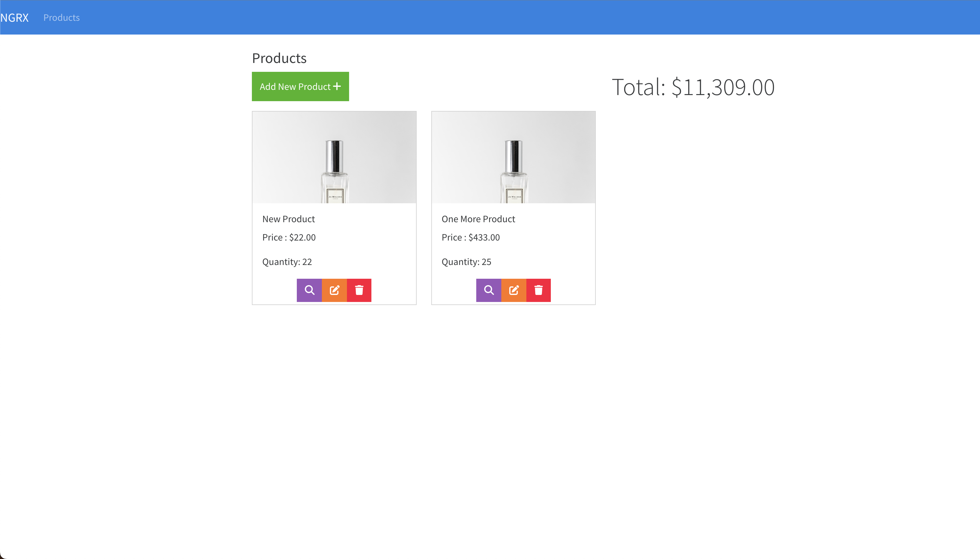Click the orange pencil icon under One More Product
The height and width of the screenshot is (559, 980).
click(514, 290)
